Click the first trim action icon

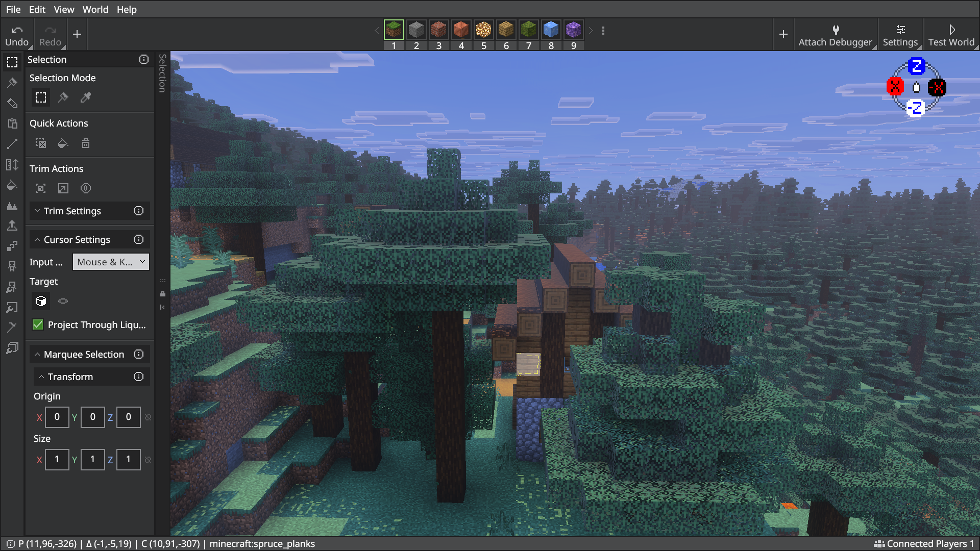pyautogui.click(x=41, y=189)
